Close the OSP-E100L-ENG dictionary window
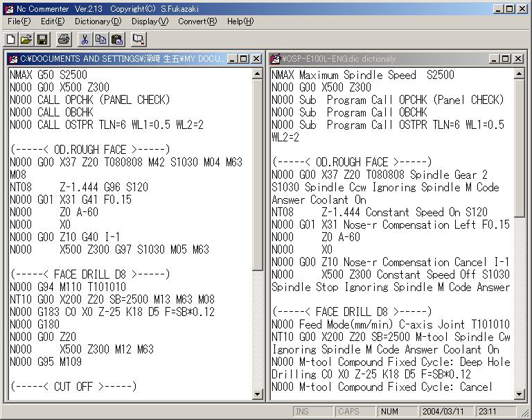The image size is (532, 420). coord(518,59)
